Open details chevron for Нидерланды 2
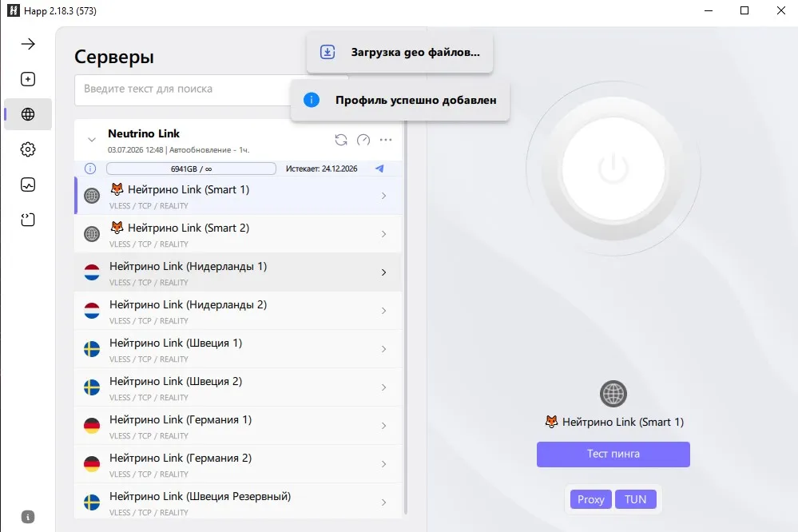 click(x=383, y=311)
